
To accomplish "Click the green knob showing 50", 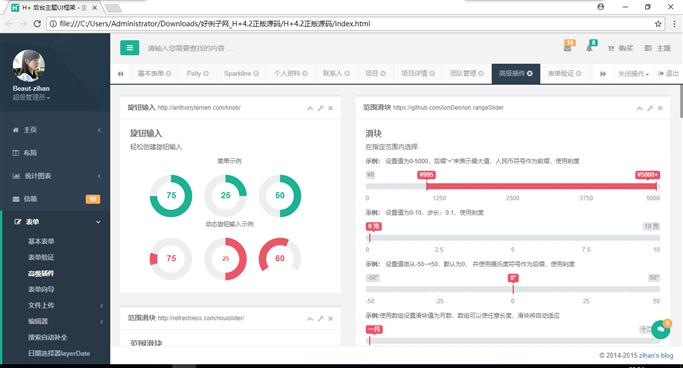I will 280,196.
